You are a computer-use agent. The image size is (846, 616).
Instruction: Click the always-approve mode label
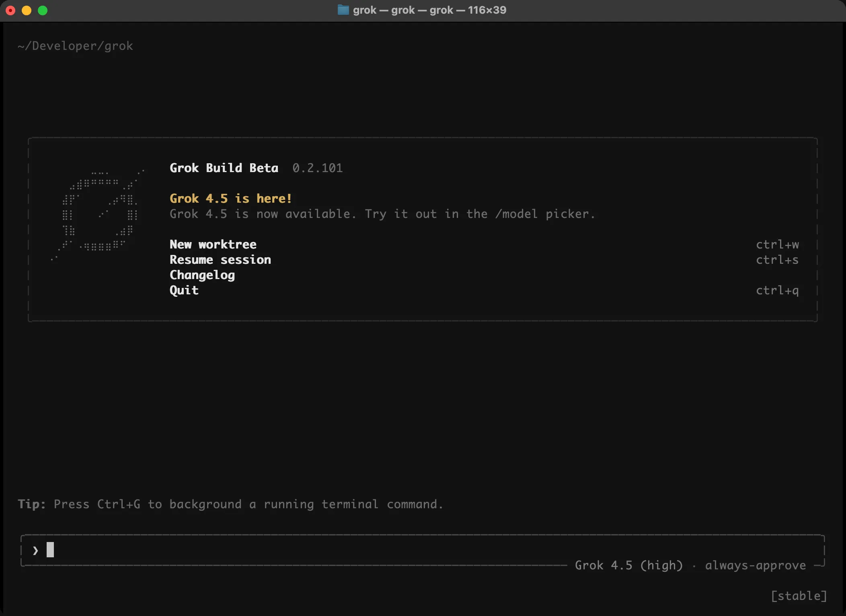(756, 565)
